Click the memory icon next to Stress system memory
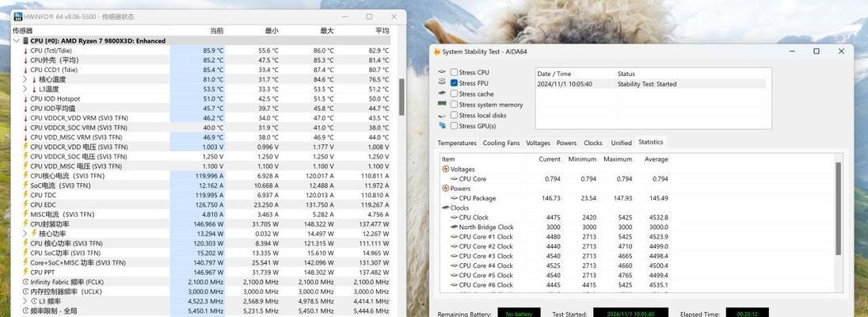The image size is (868, 317). [x=442, y=104]
